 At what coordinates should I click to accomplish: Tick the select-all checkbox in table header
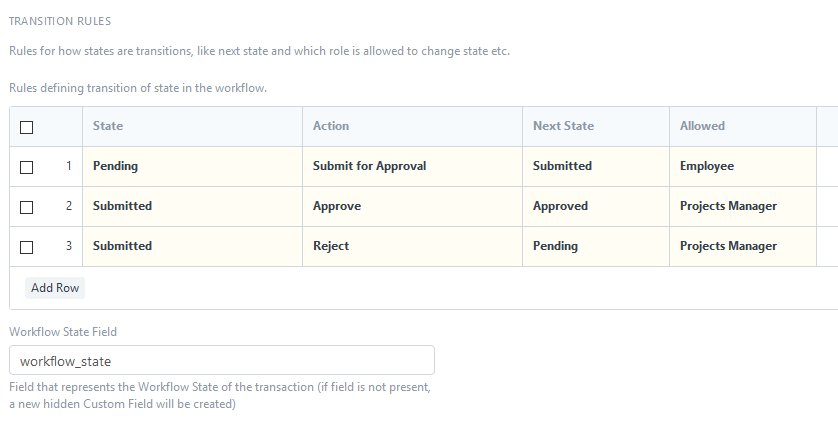26,127
